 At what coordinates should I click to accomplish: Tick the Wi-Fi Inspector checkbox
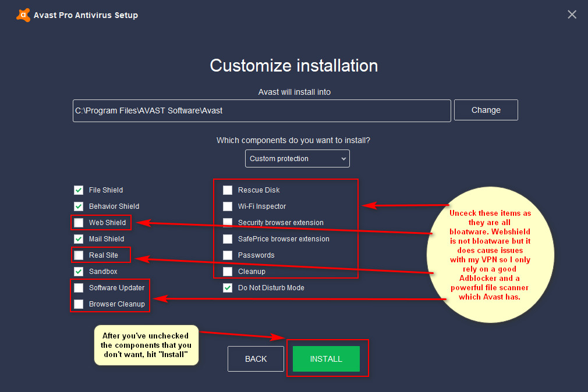point(228,206)
